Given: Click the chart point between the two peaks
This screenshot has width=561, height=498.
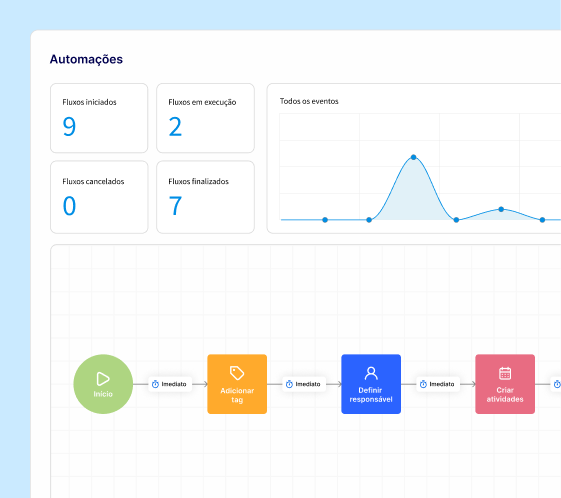Looking at the screenshot, I should [456, 220].
